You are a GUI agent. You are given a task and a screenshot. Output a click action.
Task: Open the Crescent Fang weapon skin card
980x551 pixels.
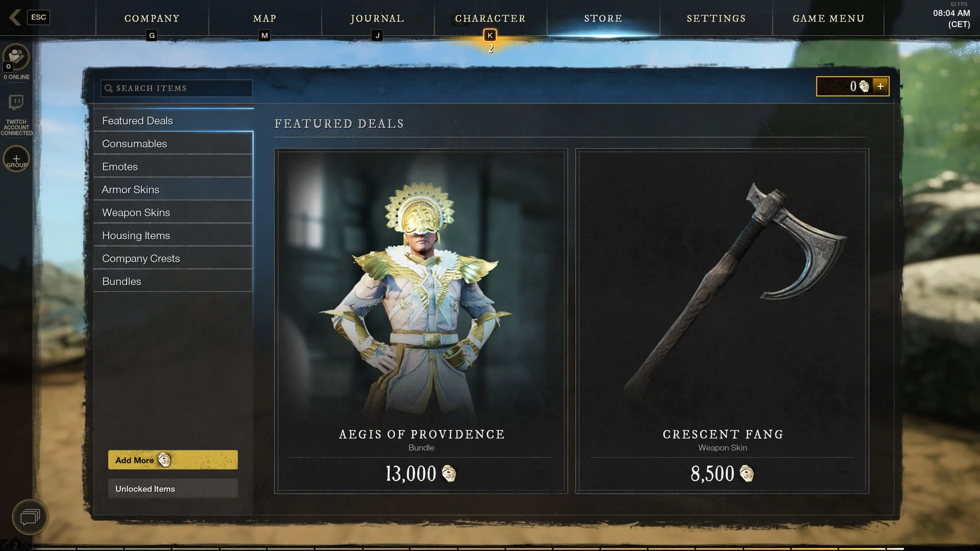[x=722, y=321]
